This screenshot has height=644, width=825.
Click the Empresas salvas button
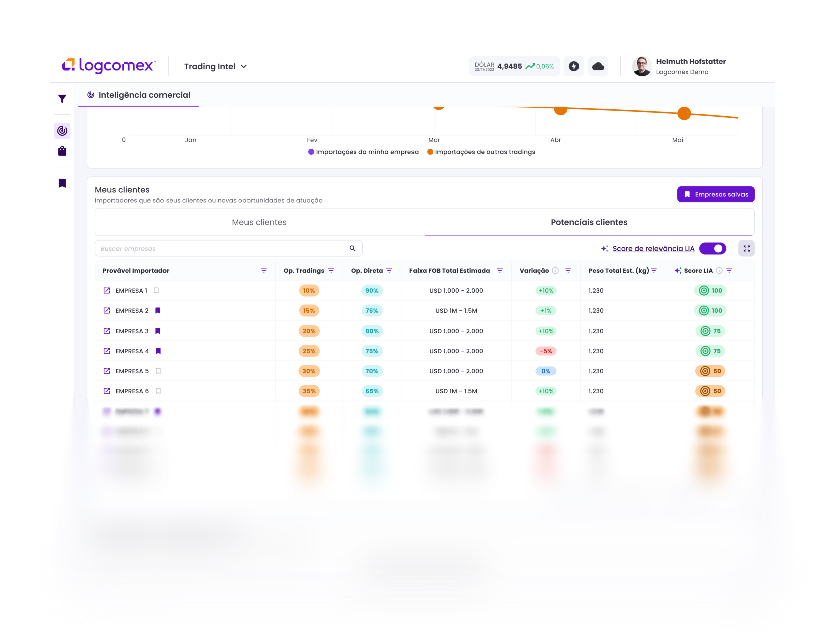[x=715, y=194]
